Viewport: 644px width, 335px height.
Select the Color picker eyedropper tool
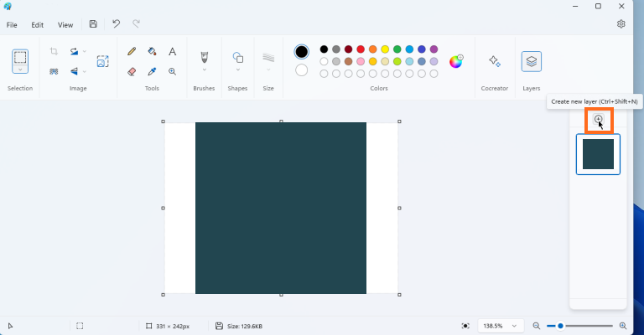point(152,71)
